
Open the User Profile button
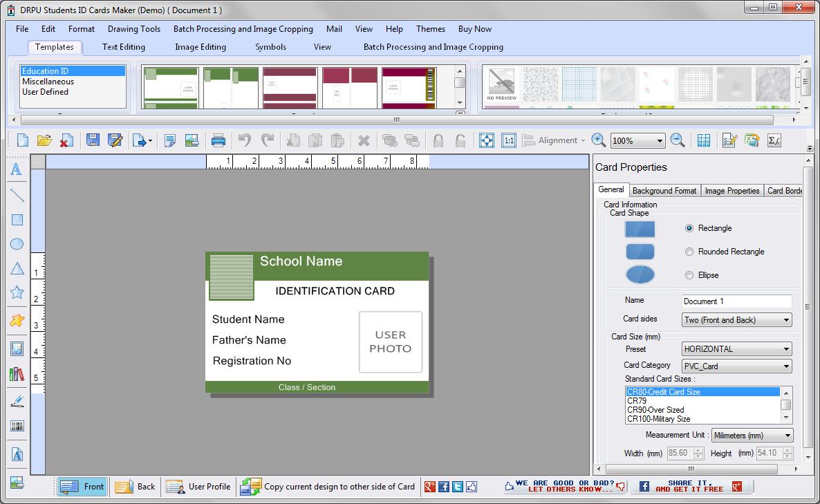[x=198, y=487]
